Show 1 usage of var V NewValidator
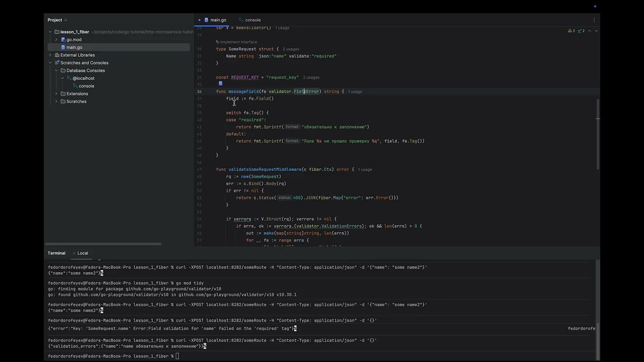This screenshot has height=362, width=644. pos(282,28)
